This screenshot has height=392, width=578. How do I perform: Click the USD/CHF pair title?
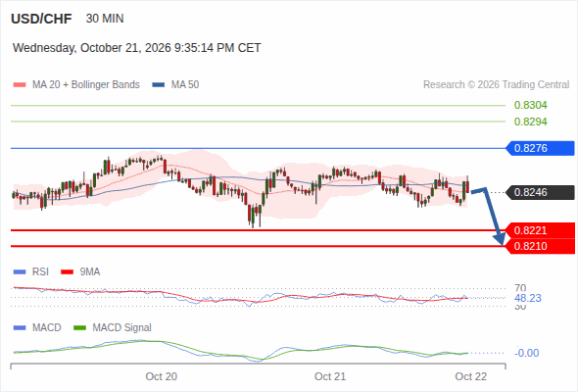click(41, 19)
